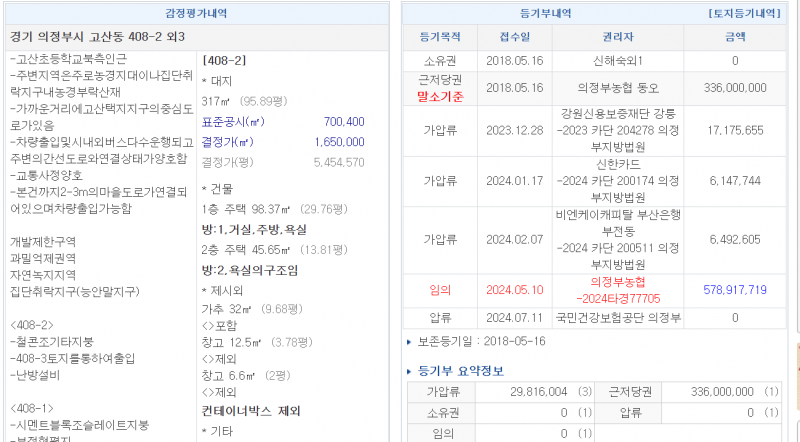Screen dimensions: 800x442
Task: Click the triangle bullet beside 등기부 요약정보
Action: coord(410,371)
